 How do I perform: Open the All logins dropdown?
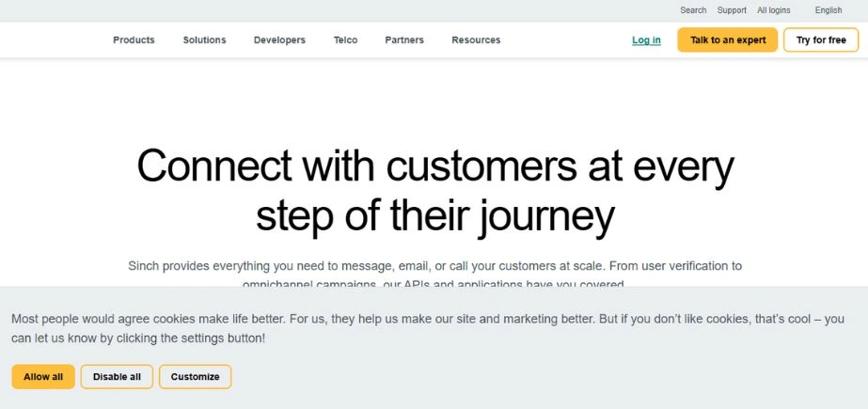pyautogui.click(x=773, y=10)
